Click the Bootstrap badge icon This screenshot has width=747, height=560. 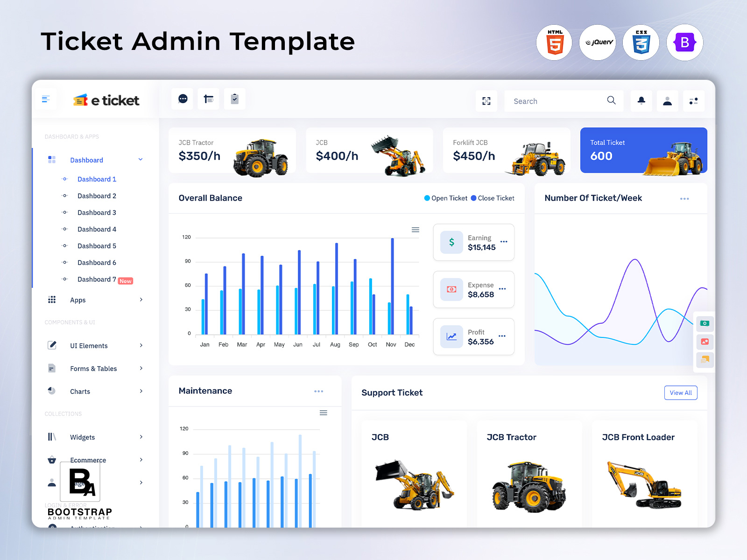click(685, 42)
